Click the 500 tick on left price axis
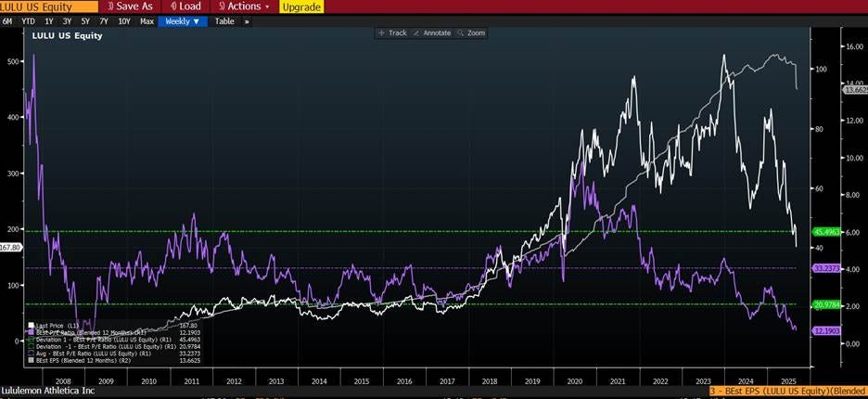 13,61
